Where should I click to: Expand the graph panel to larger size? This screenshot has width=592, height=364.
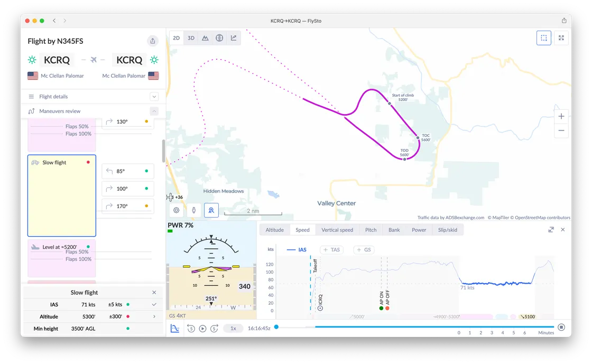[x=551, y=230]
